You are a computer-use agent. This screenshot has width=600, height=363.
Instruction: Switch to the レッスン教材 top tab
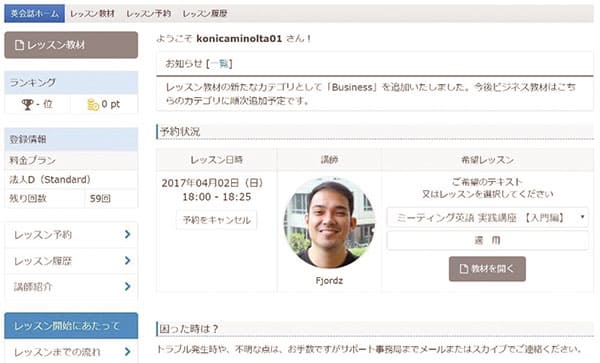(x=92, y=13)
